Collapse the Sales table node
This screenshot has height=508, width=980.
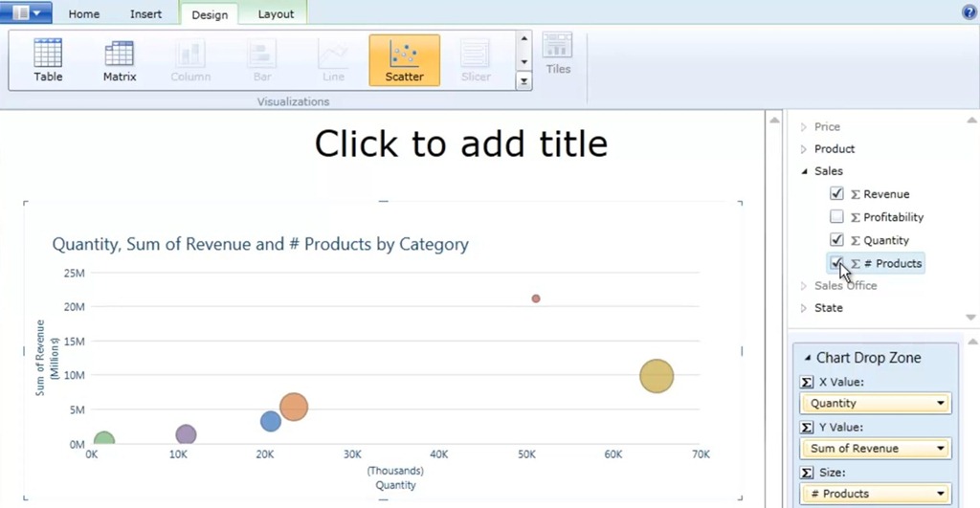click(x=804, y=171)
